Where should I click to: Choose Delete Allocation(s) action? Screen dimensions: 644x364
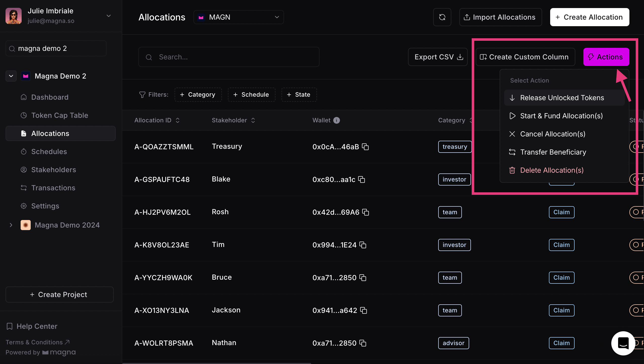[x=565, y=170]
